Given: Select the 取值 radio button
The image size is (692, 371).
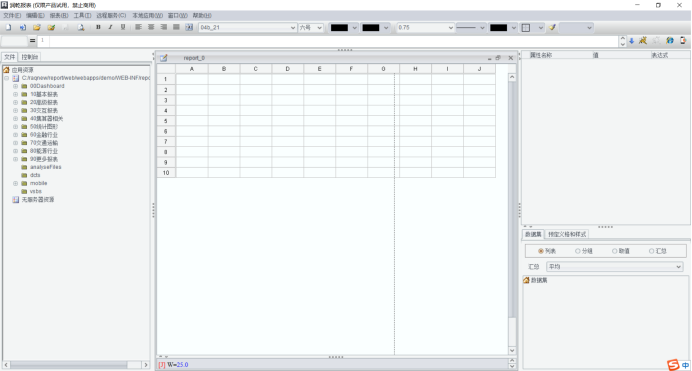Looking at the screenshot, I should coord(614,251).
